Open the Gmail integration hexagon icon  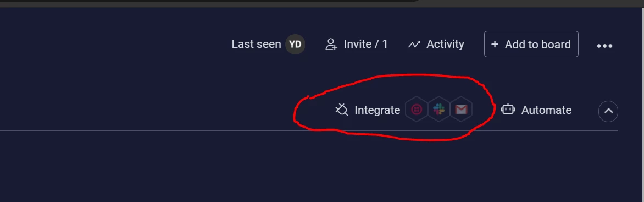pos(461,110)
